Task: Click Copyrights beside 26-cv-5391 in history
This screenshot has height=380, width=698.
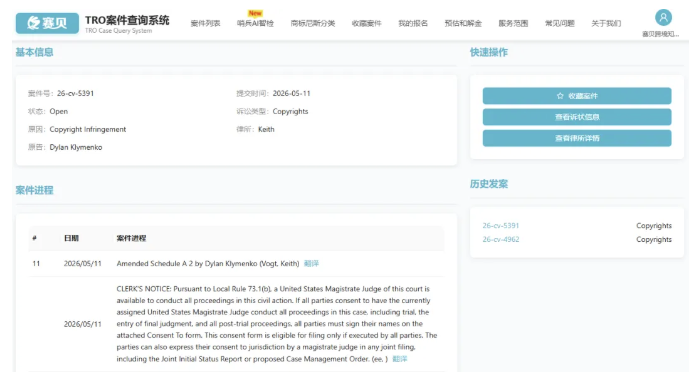Action: pyautogui.click(x=653, y=226)
